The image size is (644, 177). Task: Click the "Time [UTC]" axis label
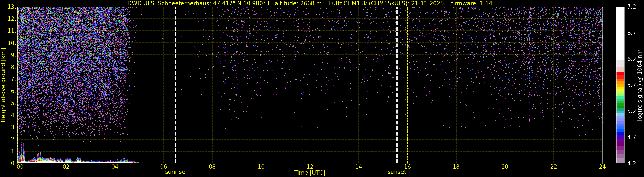point(310,173)
